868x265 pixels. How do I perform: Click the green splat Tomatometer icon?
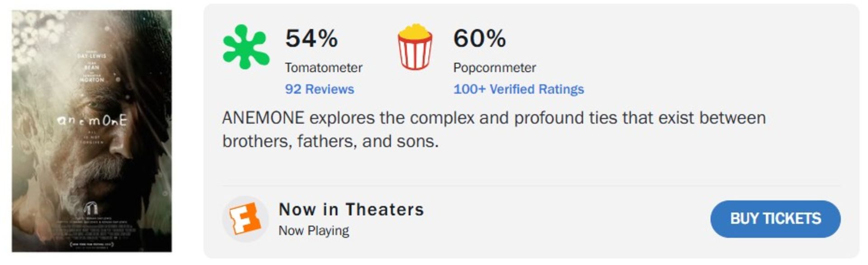(245, 47)
